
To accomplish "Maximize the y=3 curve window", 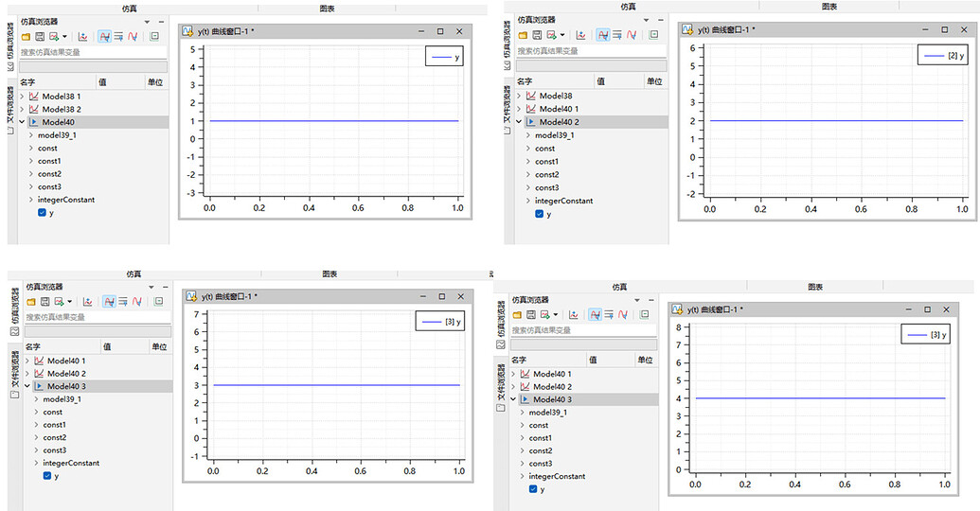I will click(x=442, y=296).
